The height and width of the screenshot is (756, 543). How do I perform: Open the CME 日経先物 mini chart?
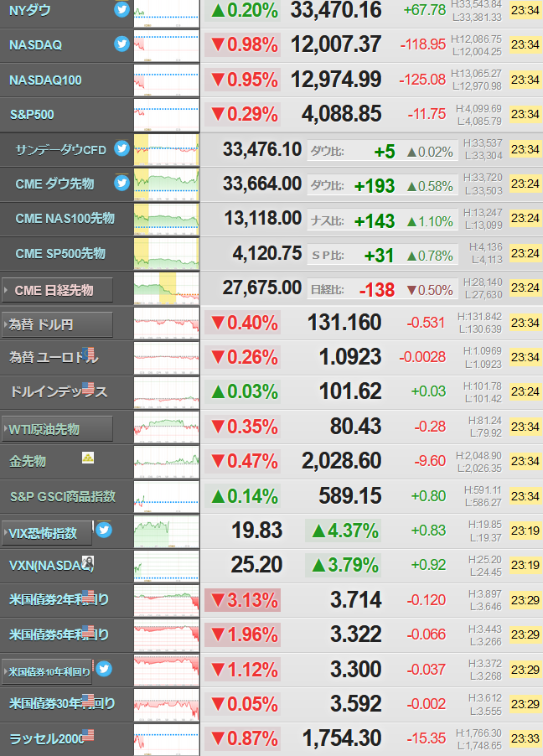point(167,288)
